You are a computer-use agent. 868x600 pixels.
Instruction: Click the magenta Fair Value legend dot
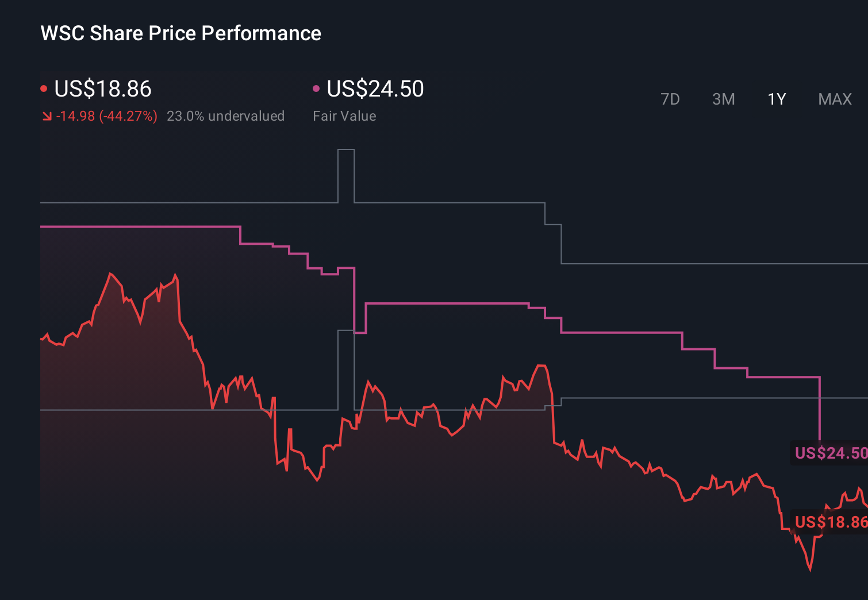(x=316, y=88)
